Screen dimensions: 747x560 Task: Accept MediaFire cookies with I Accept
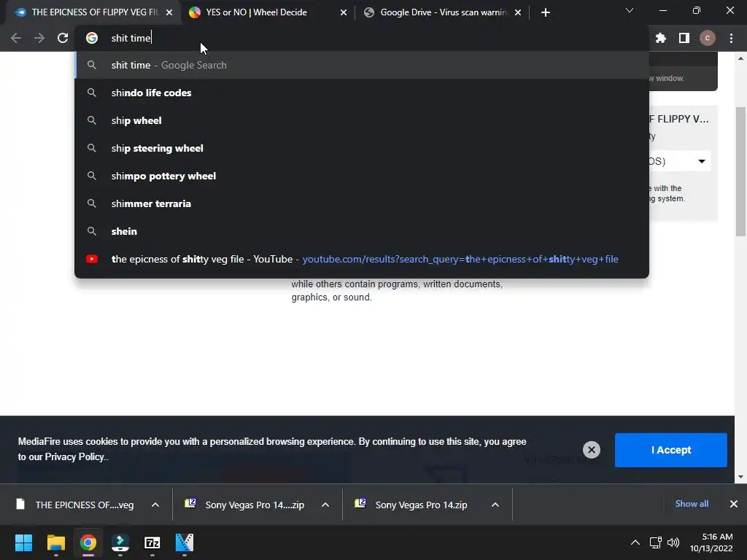(x=671, y=450)
